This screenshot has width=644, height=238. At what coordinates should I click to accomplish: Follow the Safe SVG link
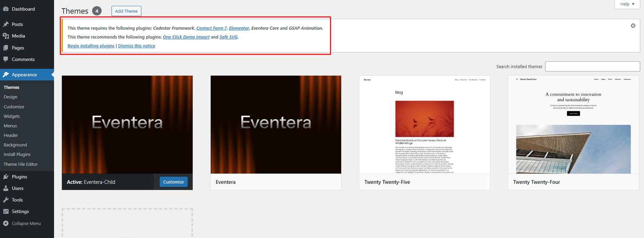(x=229, y=37)
